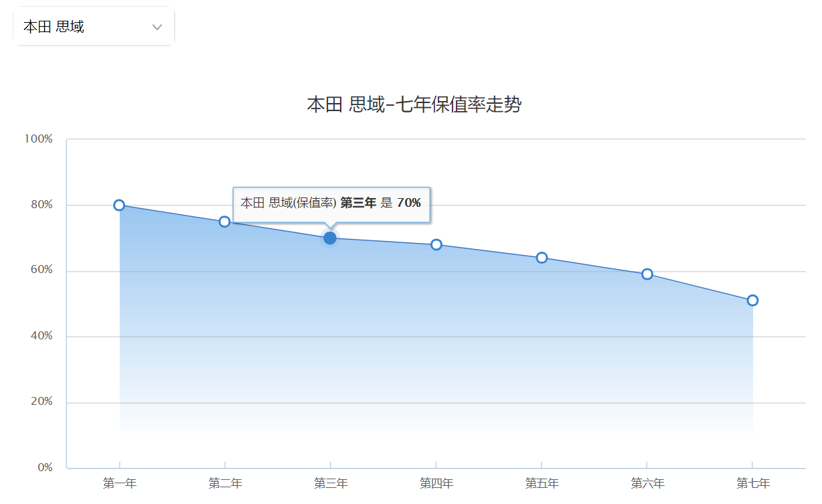Screen dimensions: 822x504
Task: Click the 20% y-axis label
Action: tap(41, 402)
